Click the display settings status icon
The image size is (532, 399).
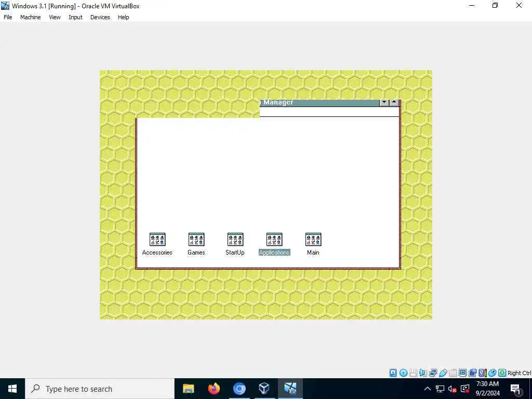pyautogui.click(x=462, y=373)
